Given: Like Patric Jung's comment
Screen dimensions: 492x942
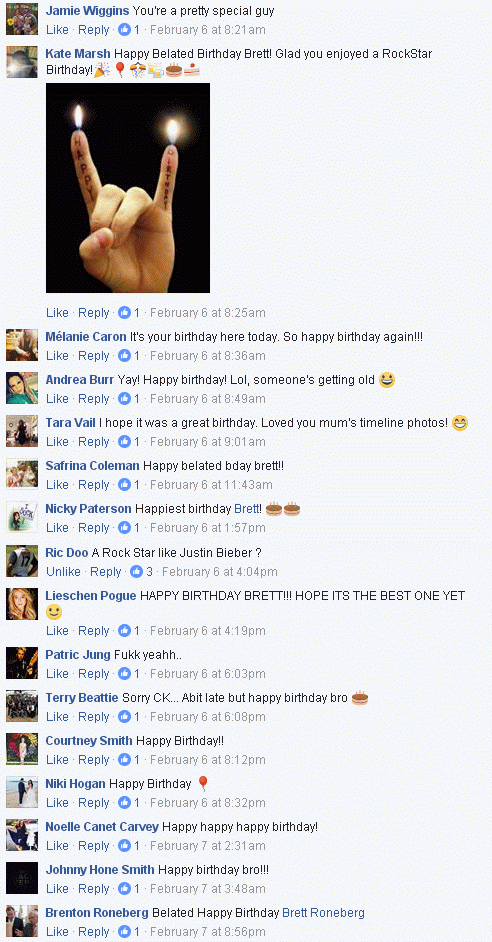Looking at the screenshot, I should (x=57, y=673).
